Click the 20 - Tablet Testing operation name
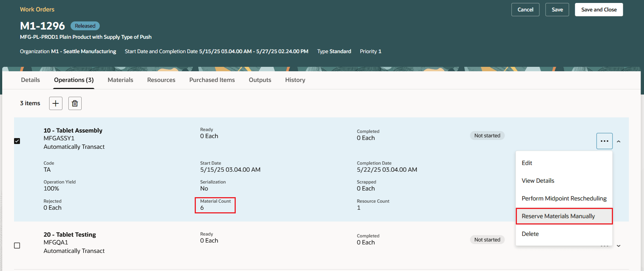Screen dimensions: 644x271 69,234
